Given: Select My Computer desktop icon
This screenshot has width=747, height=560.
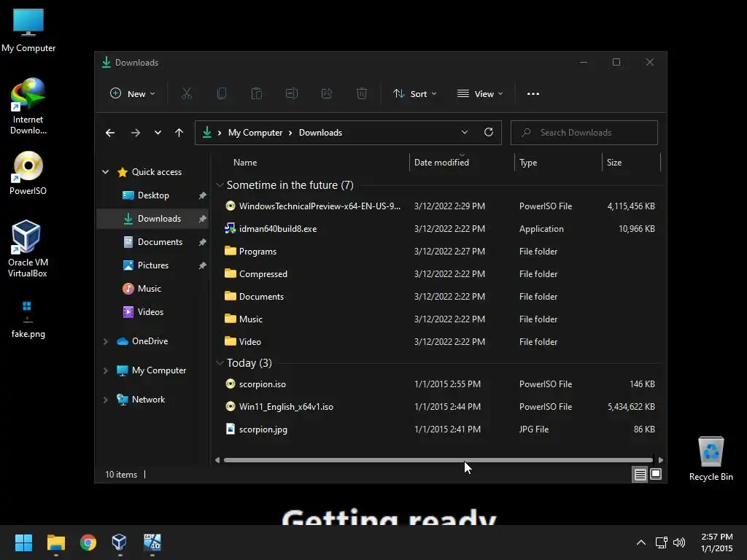Looking at the screenshot, I should pos(28,31).
